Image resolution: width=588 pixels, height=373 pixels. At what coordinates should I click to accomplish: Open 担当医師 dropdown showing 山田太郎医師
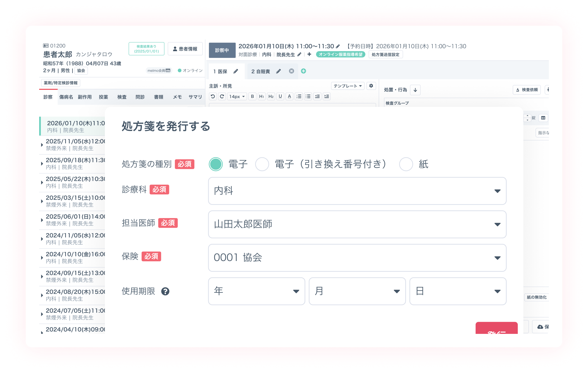(357, 224)
